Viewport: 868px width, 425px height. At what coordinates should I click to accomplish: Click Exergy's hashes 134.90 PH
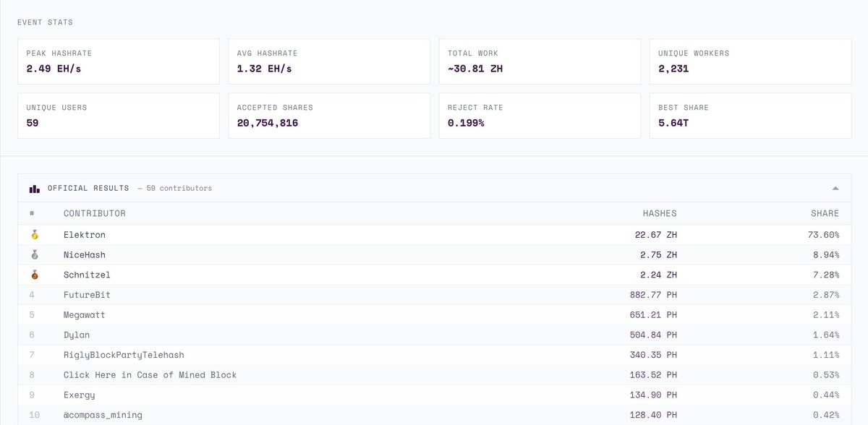pos(654,395)
